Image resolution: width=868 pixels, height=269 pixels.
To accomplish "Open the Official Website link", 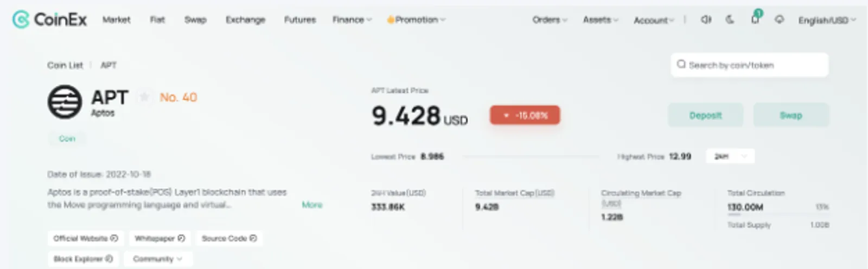I will [x=86, y=239].
